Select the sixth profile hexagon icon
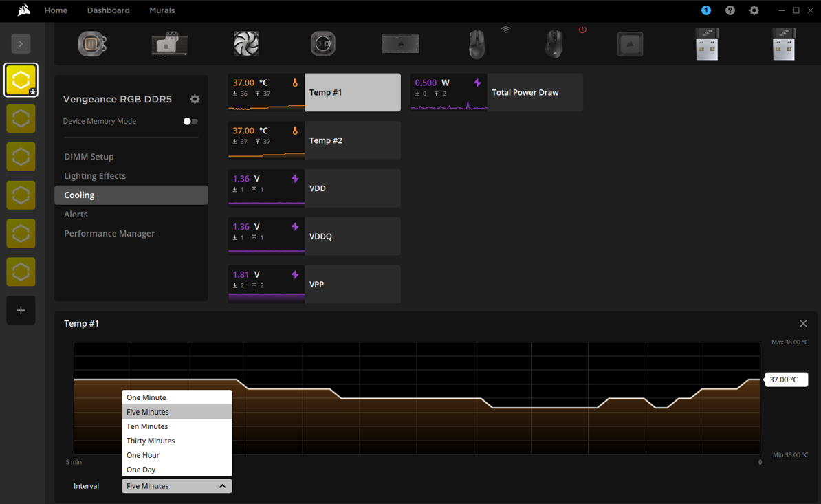 click(x=21, y=272)
